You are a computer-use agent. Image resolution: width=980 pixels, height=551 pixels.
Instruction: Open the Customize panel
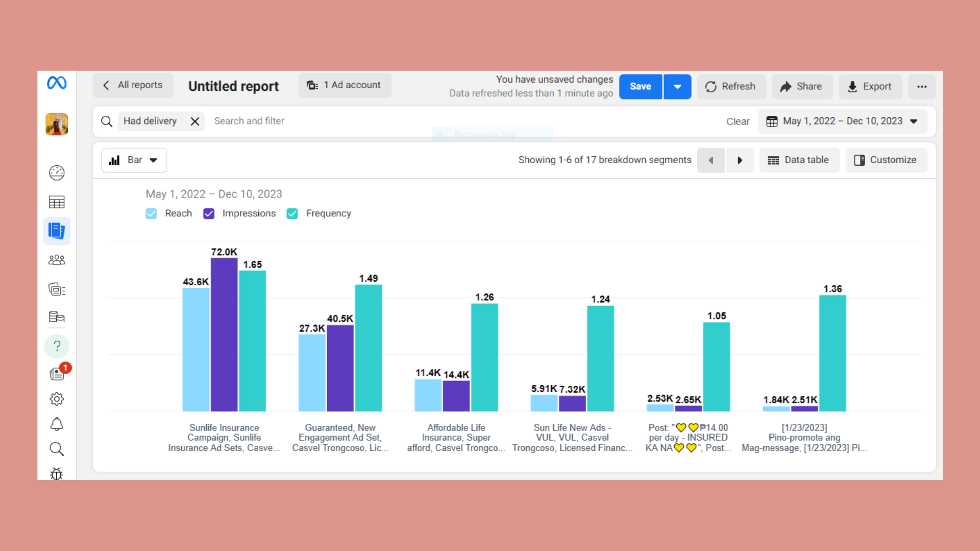886,160
